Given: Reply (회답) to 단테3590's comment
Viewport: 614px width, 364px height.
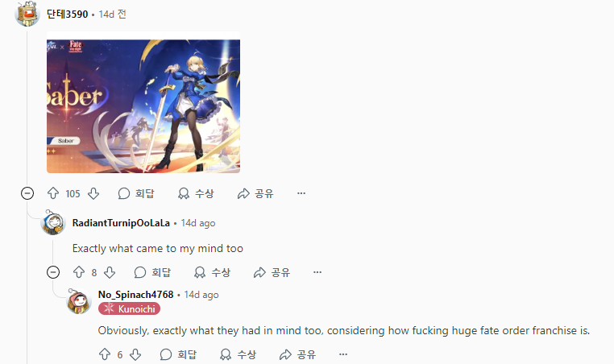Looking at the screenshot, I should [x=136, y=193].
